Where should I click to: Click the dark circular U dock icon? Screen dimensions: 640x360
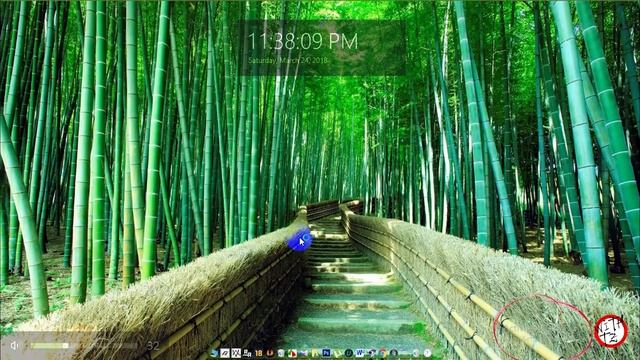[349, 353]
